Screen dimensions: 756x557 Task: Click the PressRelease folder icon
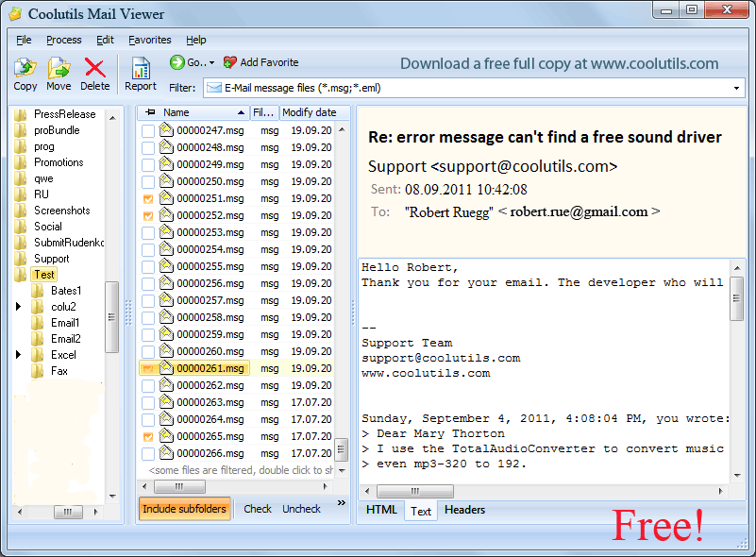click(20, 114)
